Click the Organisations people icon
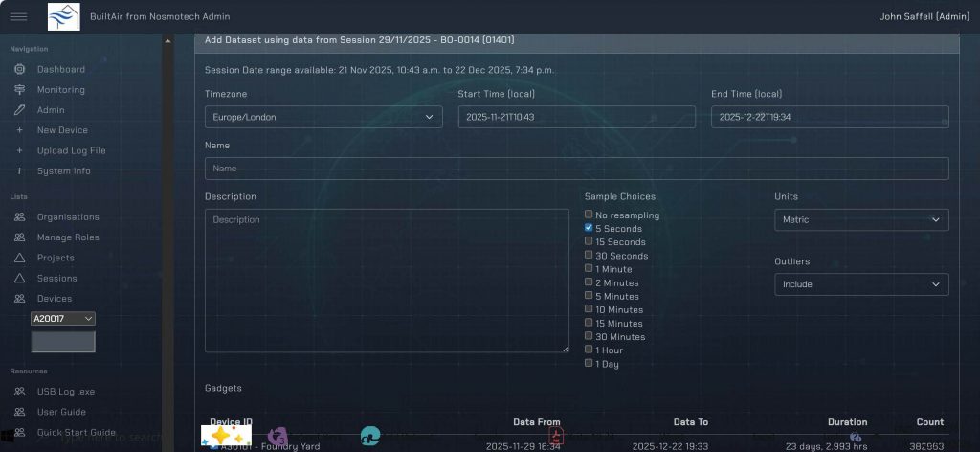The image size is (980, 452). pos(19,217)
